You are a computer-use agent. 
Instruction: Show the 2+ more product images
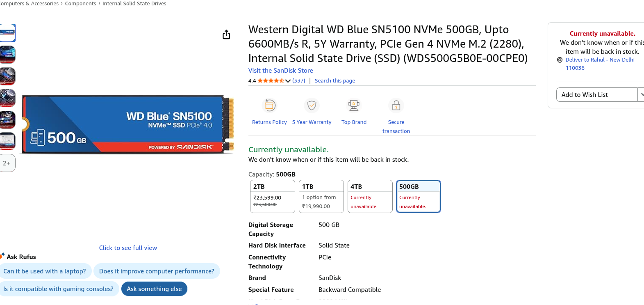pyautogui.click(x=7, y=163)
